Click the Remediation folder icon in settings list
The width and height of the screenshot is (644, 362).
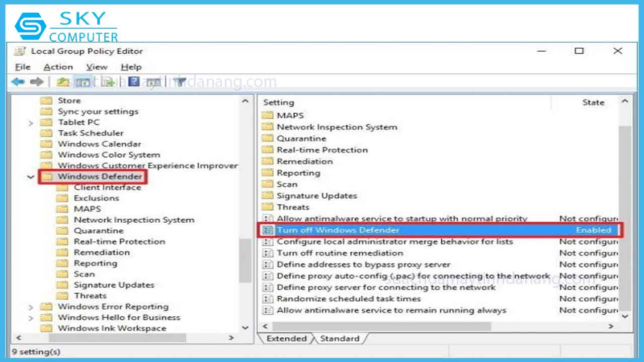click(268, 161)
